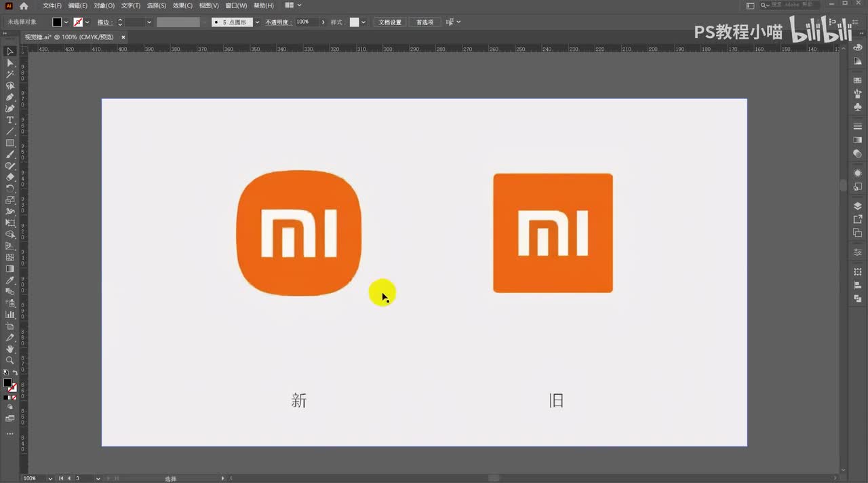
Task: Open the Layers panel icon
Action: [x=858, y=206]
